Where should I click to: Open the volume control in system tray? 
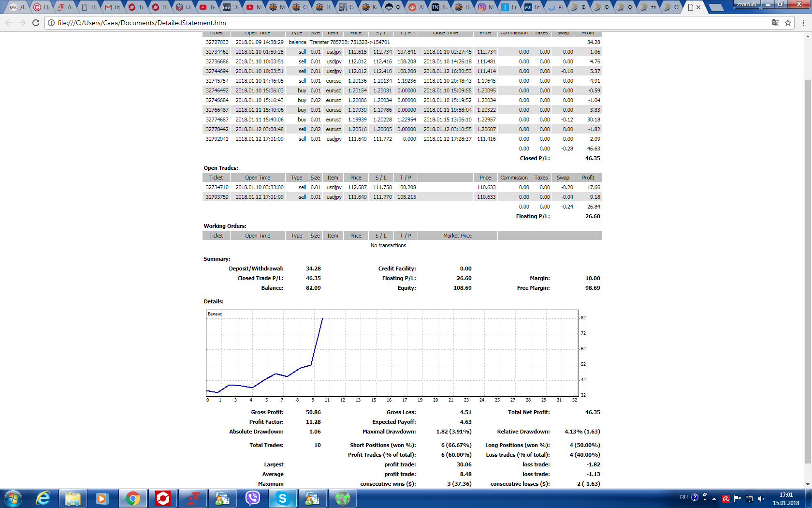pos(761,499)
